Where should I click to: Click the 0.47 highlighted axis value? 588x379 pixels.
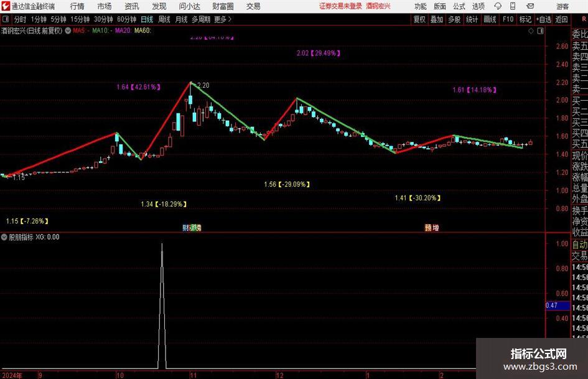pyautogui.click(x=558, y=306)
